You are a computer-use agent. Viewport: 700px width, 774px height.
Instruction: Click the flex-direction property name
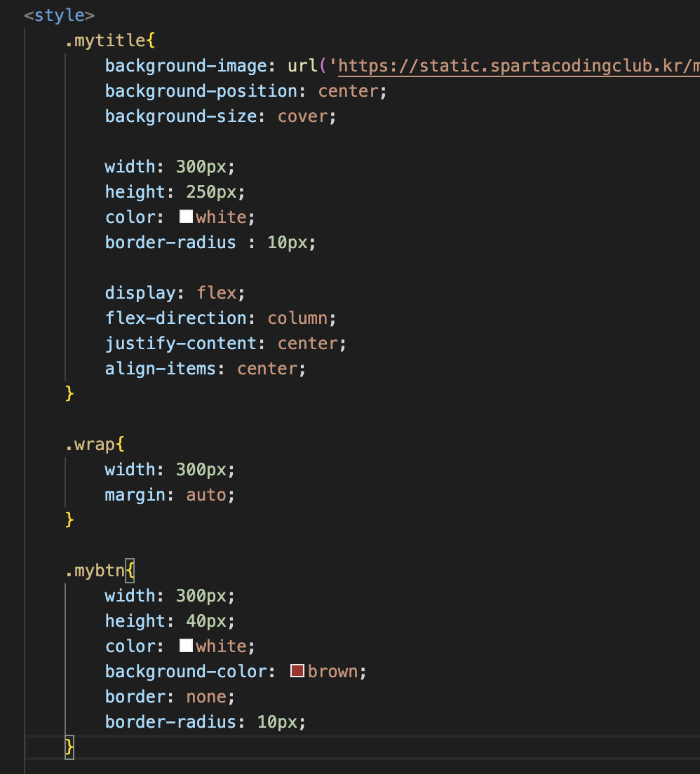coord(176,318)
